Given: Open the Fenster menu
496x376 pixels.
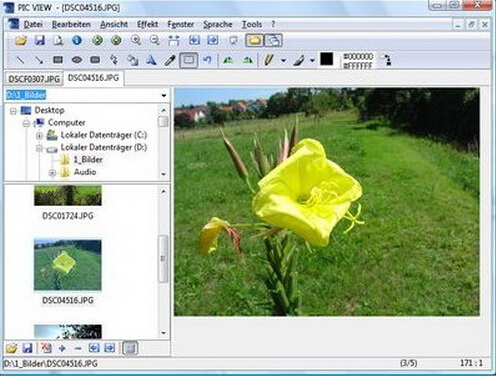Looking at the screenshot, I should [x=180, y=24].
